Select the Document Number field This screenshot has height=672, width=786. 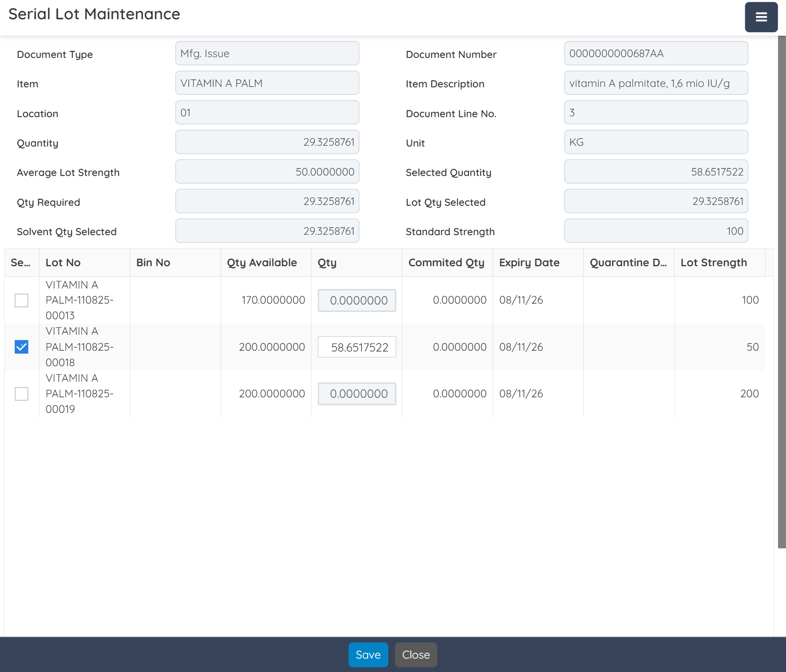(656, 53)
